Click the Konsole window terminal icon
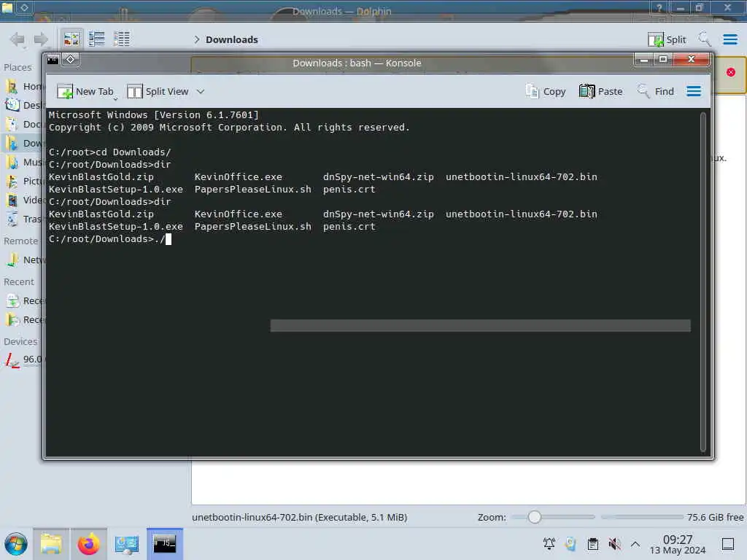The image size is (747, 560). coord(53,60)
